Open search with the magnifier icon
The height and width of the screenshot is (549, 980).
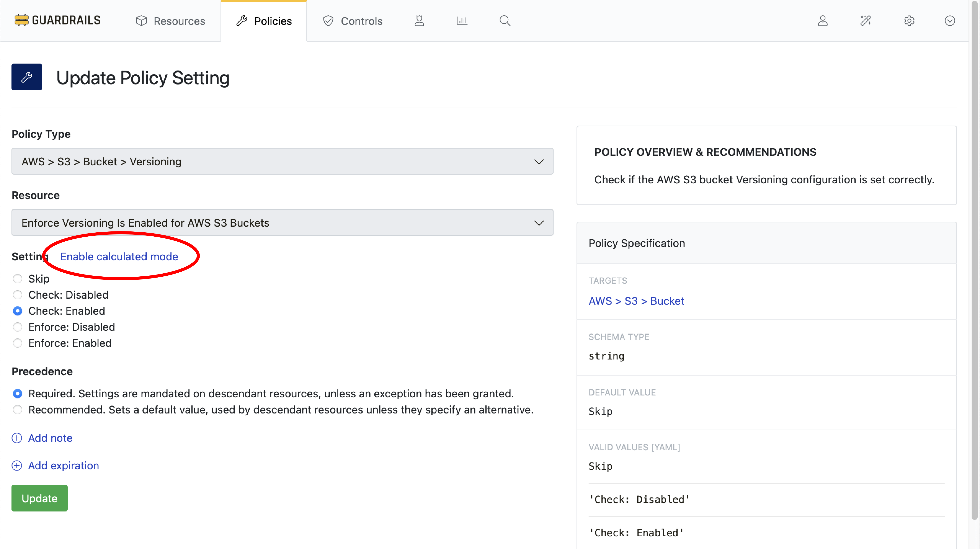click(505, 20)
